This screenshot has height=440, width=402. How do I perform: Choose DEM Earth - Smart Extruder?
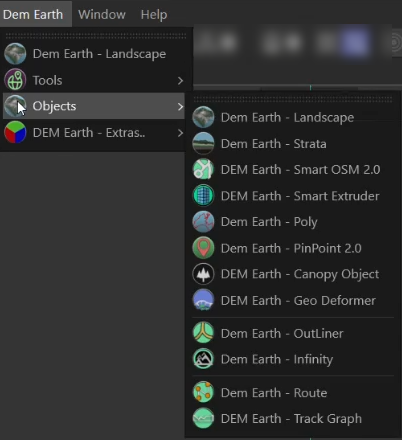pos(293,196)
